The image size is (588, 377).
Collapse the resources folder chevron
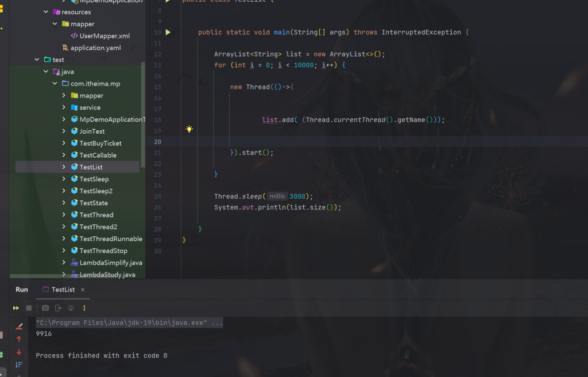point(46,12)
